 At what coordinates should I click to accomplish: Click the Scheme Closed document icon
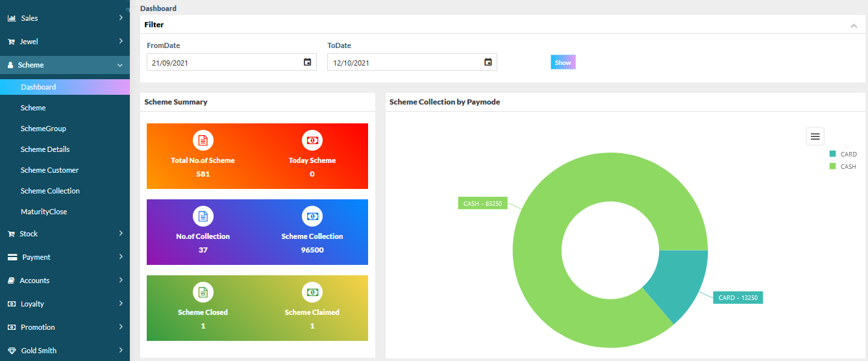pos(203,292)
